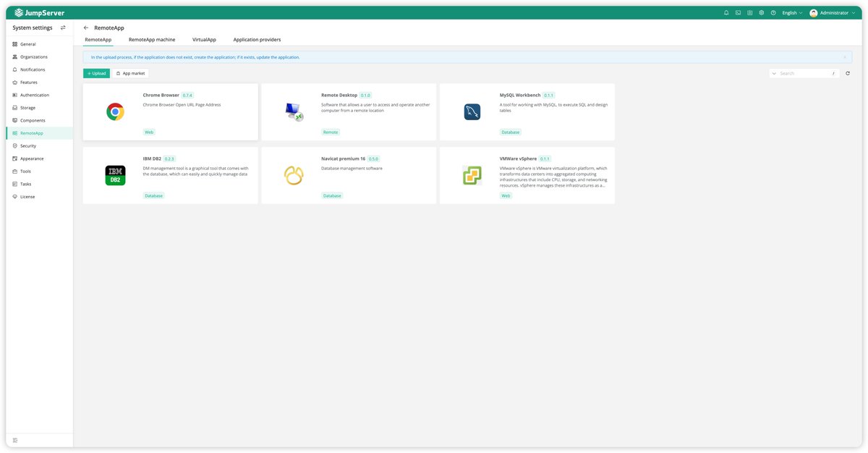This screenshot has width=868, height=453.
Task: Open General settings in sidebar
Action: pos(40,44)
